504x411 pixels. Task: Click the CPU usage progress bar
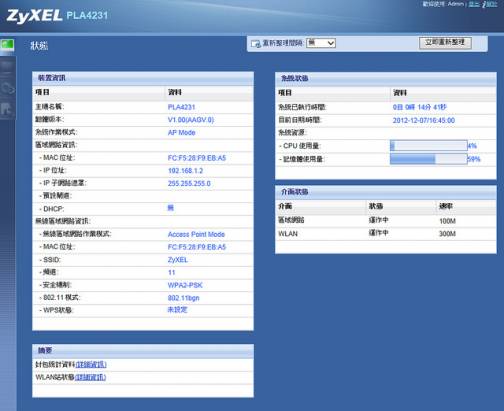pyautogui.click(x=429, y=146)
